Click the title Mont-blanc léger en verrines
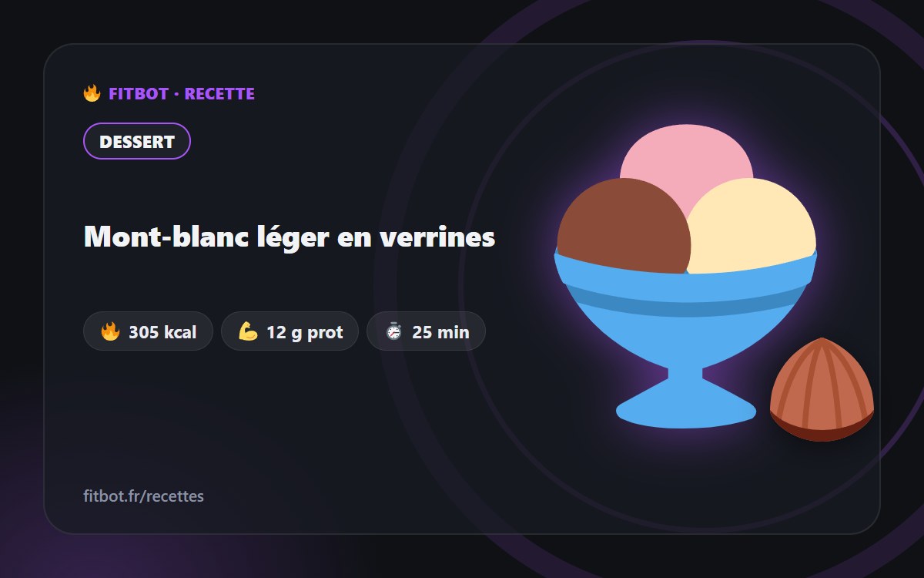The image size is (924, 578). (289, 237)
